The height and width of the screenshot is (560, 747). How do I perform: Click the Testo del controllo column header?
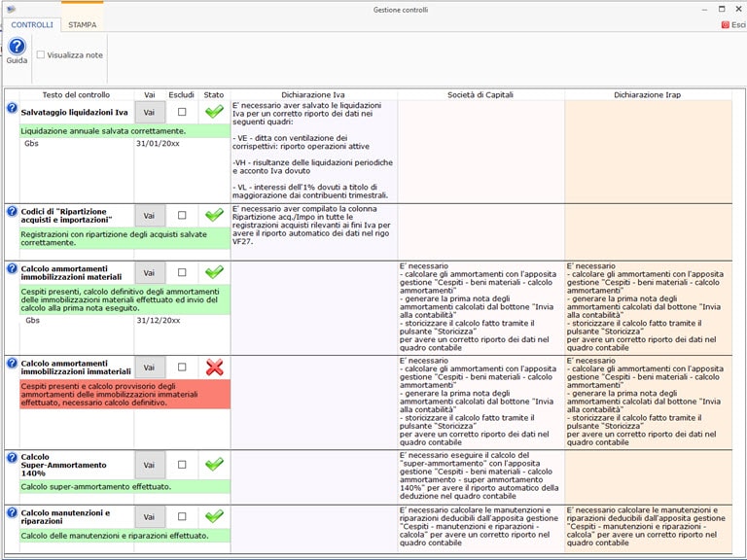tap(76, 94)
